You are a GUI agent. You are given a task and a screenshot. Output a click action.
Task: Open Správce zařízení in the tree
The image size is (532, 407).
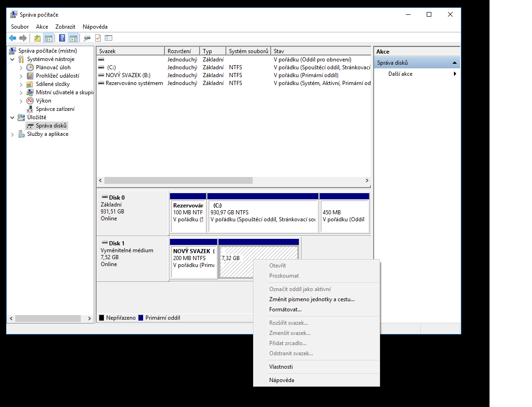55,109
